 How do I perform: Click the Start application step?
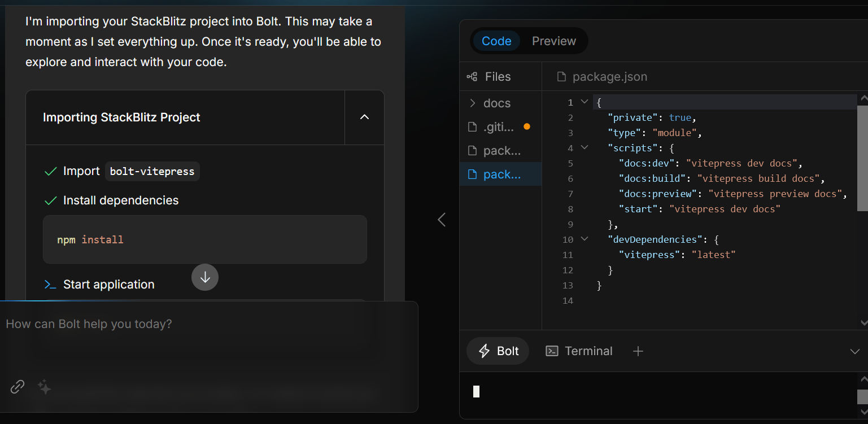(108, 285)
